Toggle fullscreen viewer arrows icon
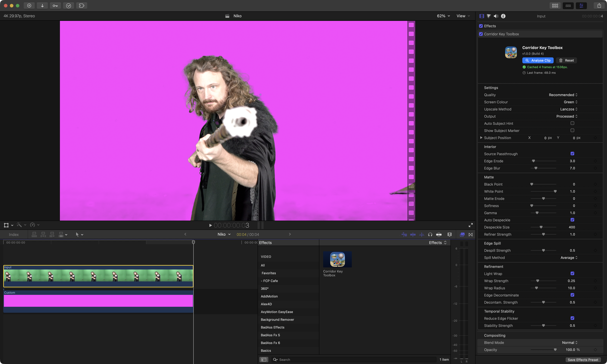 [x=470, y=225]
